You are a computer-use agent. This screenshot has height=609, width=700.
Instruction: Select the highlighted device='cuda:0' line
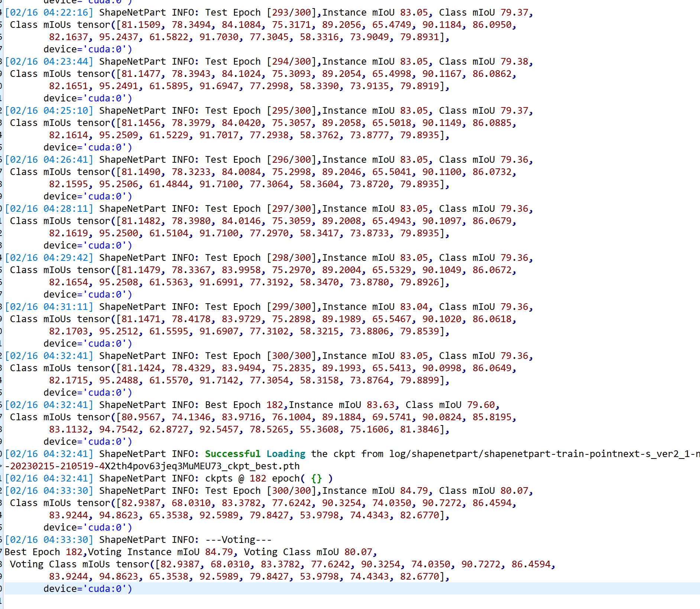click(87, 589)
